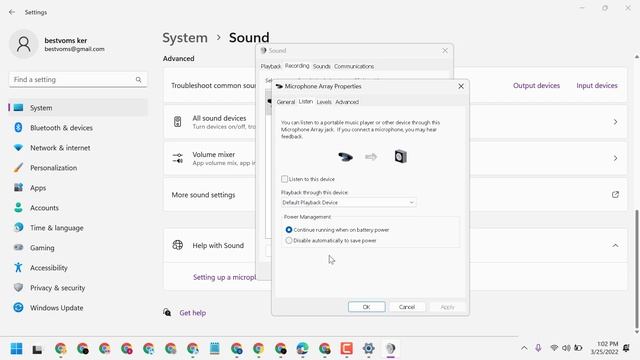
Task: Open Task View from the taskbar
Action: 38,349
